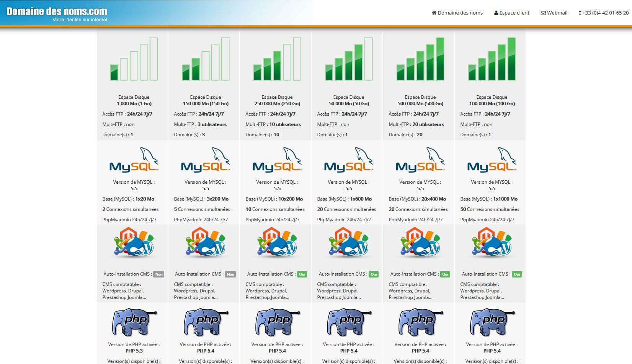Click 10 Connexions simultanées
This screenshot has height=364, width=632.
point(275,209)
